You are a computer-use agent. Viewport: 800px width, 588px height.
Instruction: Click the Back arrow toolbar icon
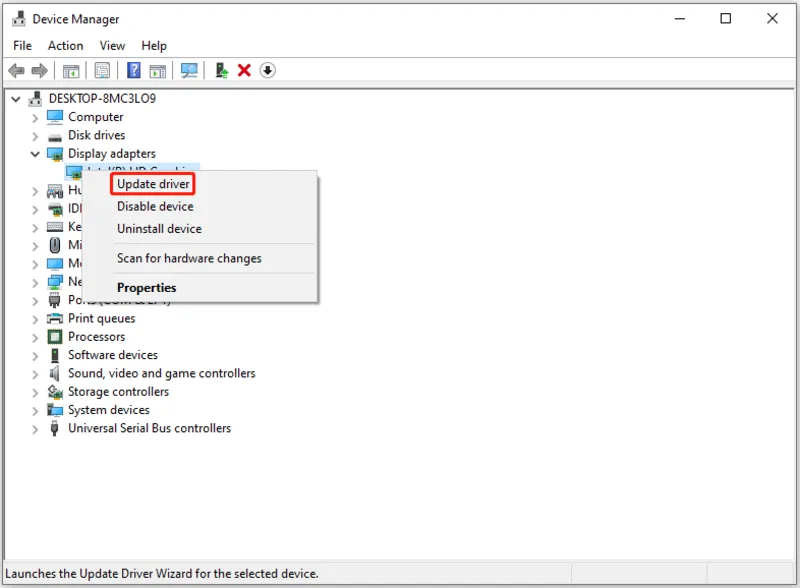click(x=16, y=70)
